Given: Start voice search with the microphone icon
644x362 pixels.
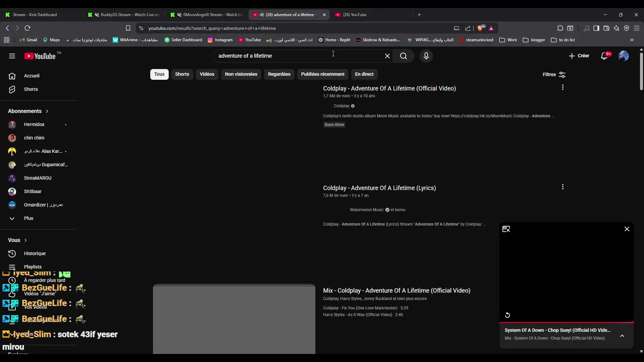Looking at the screenshot, I should (x=426, y=56).
